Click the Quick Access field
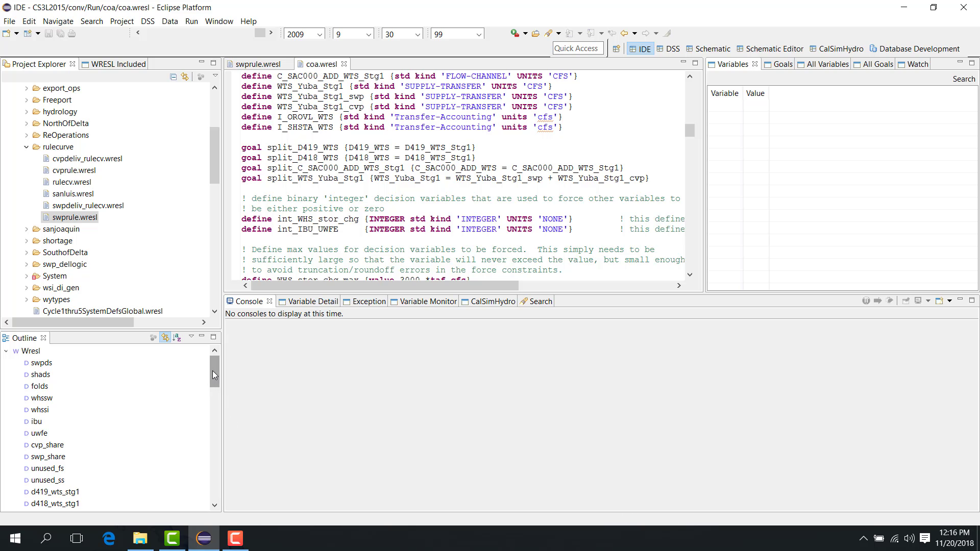Image resolution: width=980 pixels, height=551 pixels. pyautogui.click(x=578, y=48)
